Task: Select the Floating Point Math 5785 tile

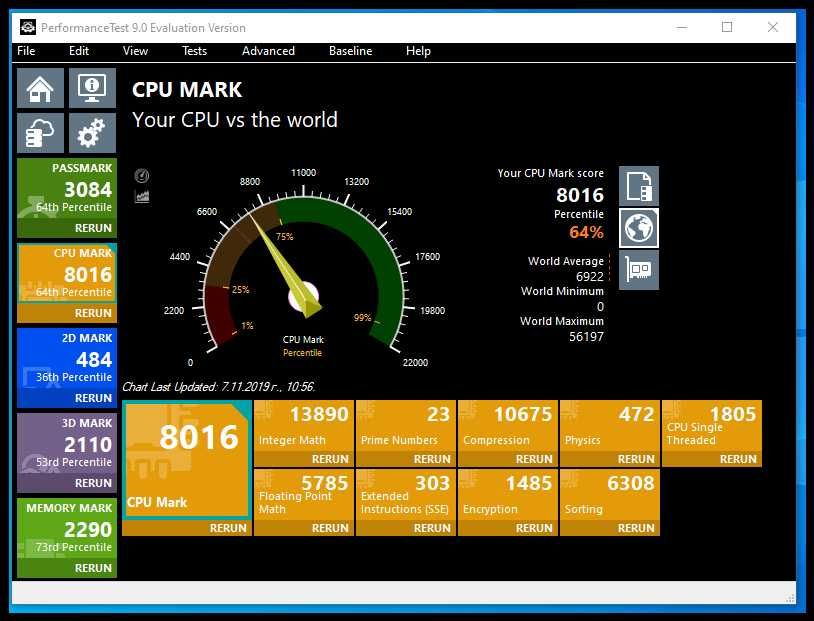Action: coord(304,495)
